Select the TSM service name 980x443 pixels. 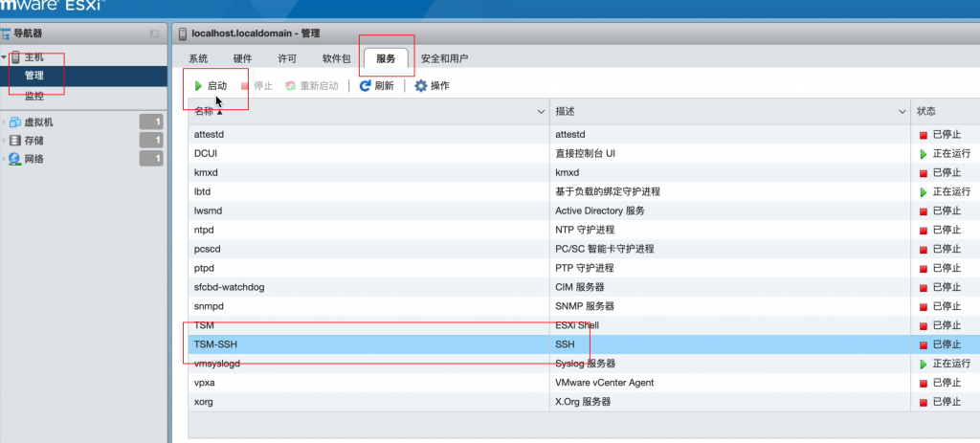coord(205,325)
